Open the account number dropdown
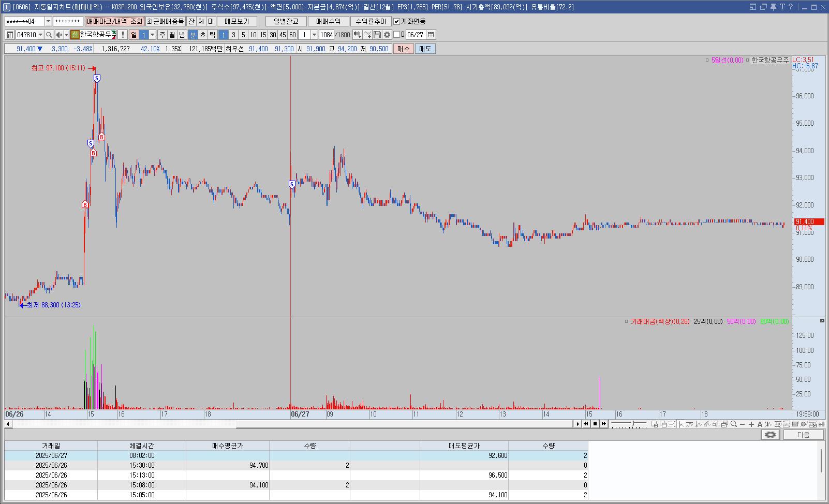829x504 pixels. (x=48, y=21)
